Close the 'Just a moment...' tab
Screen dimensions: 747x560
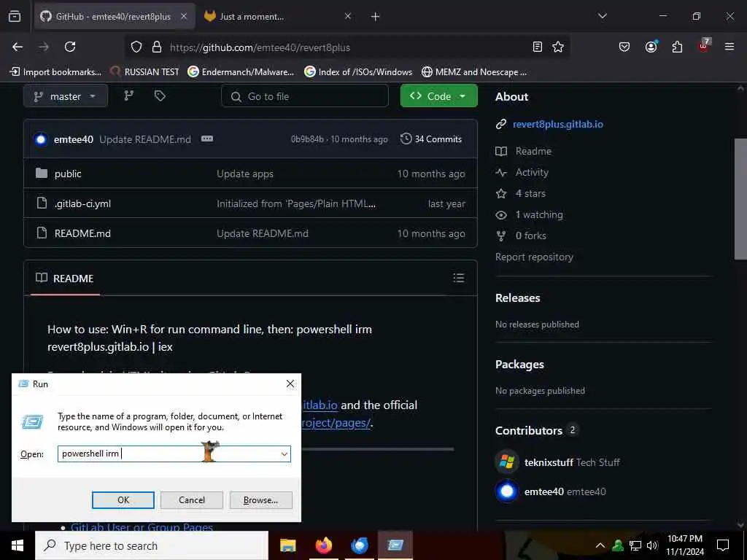[348, 16]
